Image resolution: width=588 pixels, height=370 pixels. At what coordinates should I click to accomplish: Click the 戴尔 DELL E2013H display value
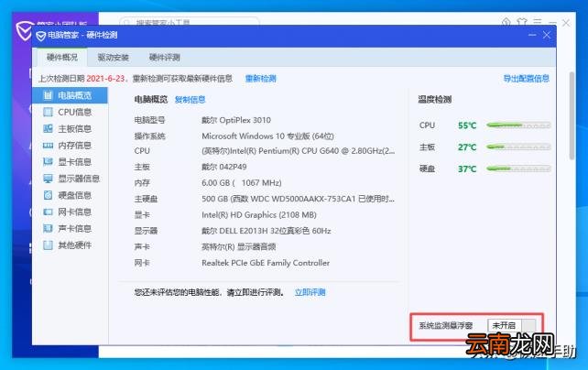pos(267,231)
